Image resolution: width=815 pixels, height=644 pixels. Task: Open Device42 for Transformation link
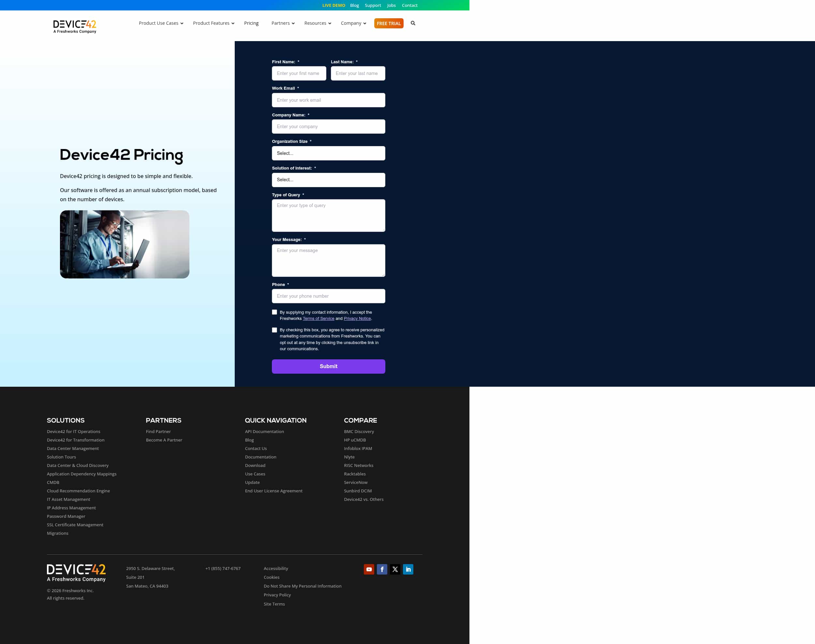[75, 440]
